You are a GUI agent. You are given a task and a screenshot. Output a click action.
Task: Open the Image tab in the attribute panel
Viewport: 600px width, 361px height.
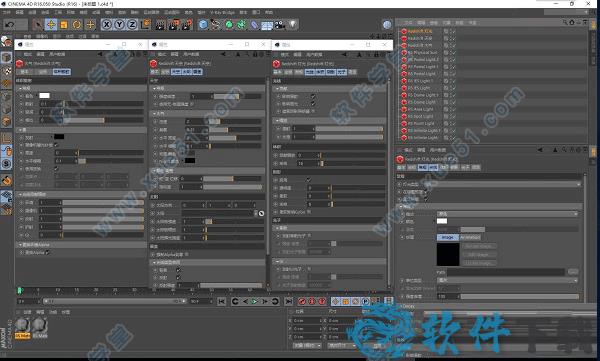tap(448, 238)
